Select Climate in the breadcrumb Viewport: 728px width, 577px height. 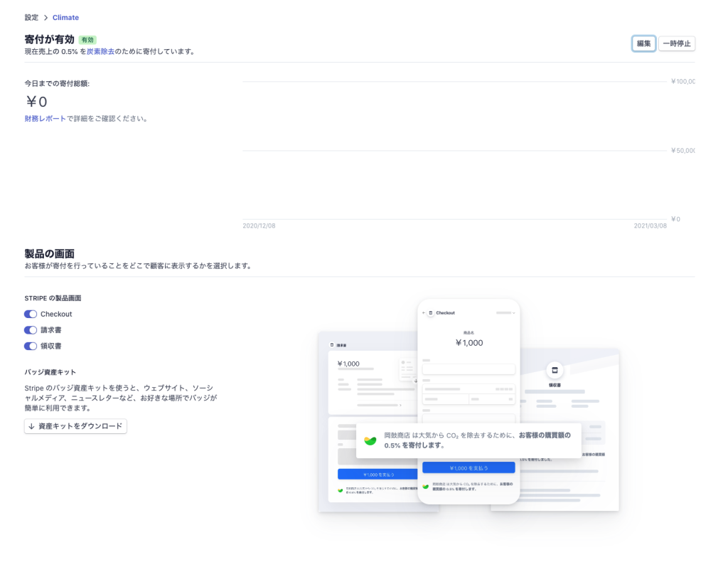click(65, 17)
